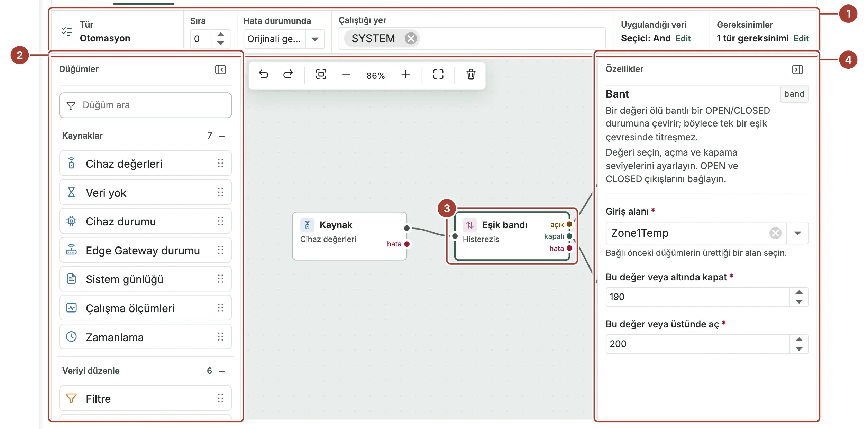Decrease the Sıra value
The width and height of the screenshot is (868, 429).
[220, 43]
